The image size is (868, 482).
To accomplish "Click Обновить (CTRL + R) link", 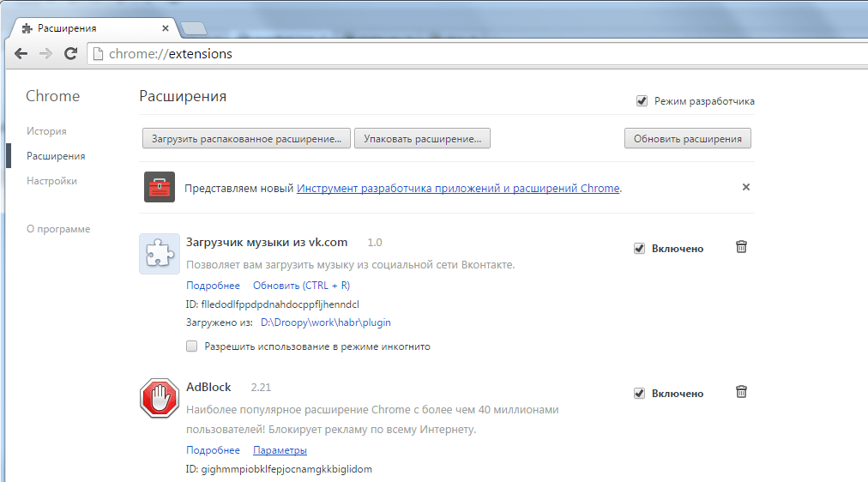I will 301,286.
